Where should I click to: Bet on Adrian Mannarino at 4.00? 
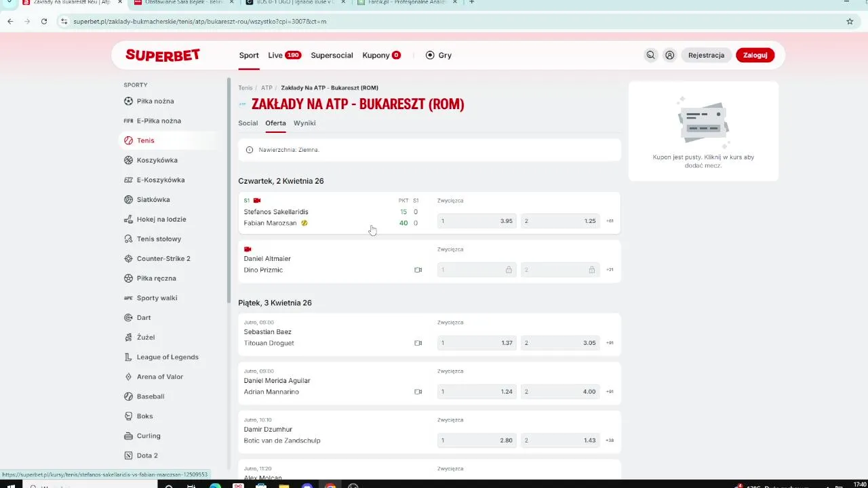[560, 392]
